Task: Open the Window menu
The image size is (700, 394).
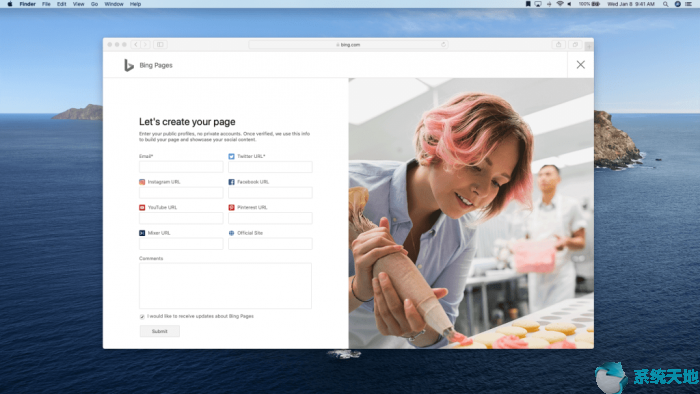Action: (114, 4)
